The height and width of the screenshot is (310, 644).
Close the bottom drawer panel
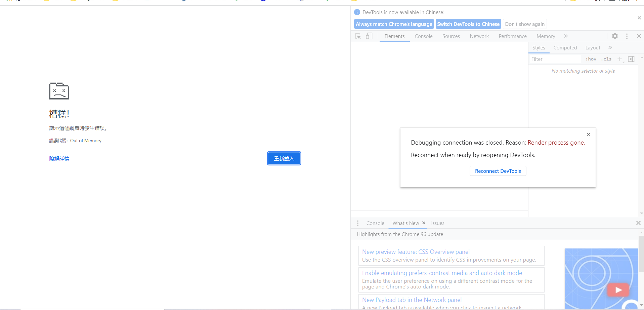coord(638,223)
